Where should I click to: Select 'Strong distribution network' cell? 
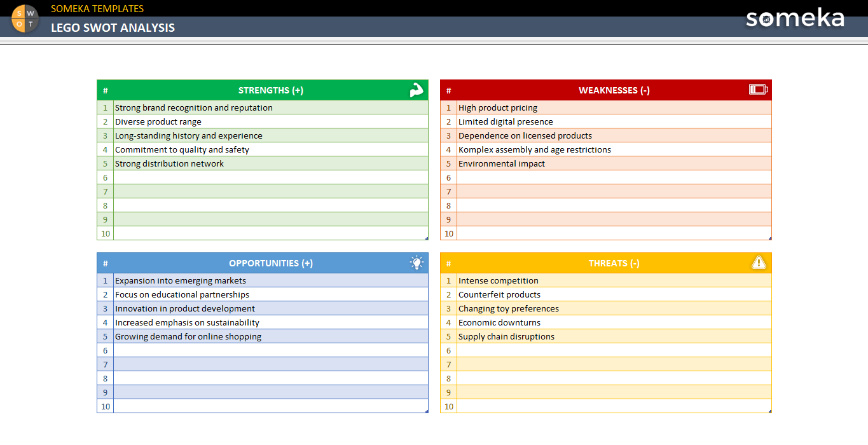pos(271,163)
